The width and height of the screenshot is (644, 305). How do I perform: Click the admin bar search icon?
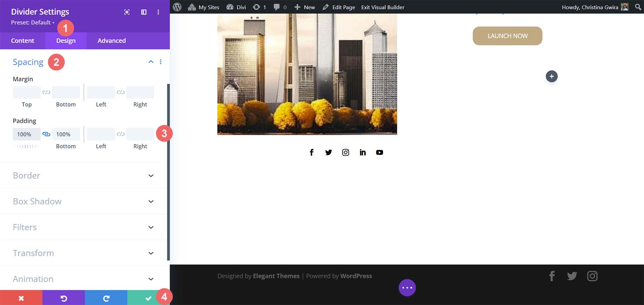click(638, 7)
